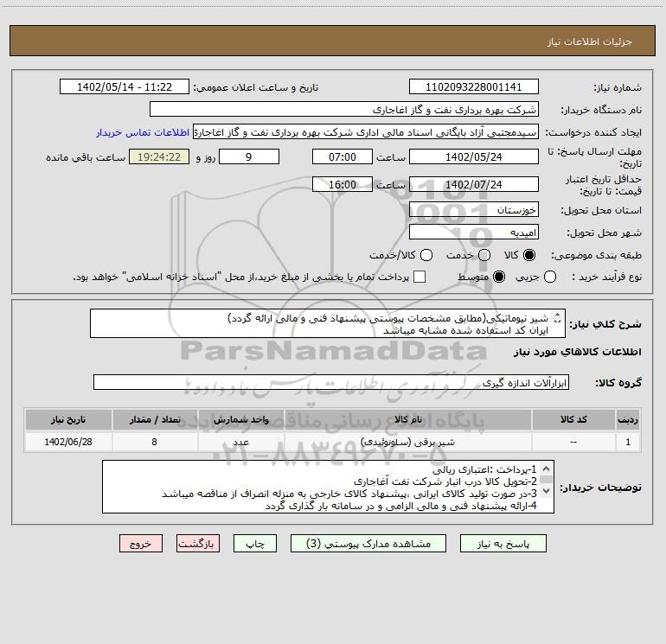Click the row number cell 1
Screen dimensions: 666x644
click(x=628, y=443)
